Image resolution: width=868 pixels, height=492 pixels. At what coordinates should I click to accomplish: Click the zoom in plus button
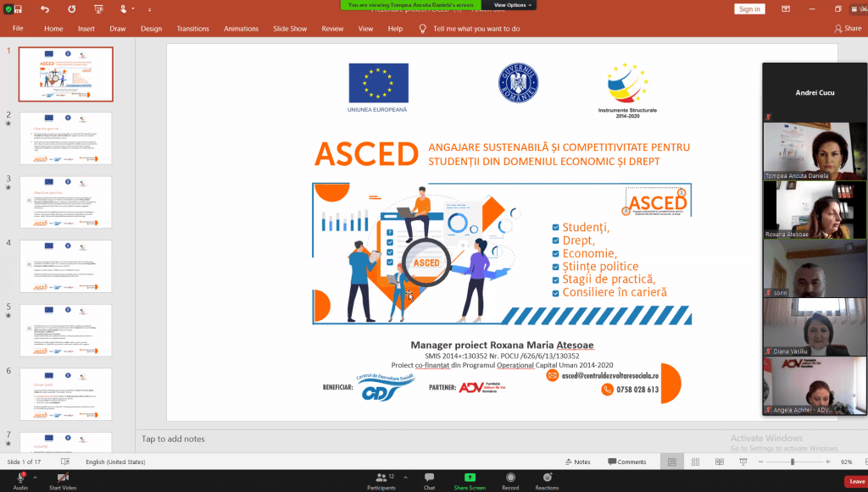tap(827, 462)
